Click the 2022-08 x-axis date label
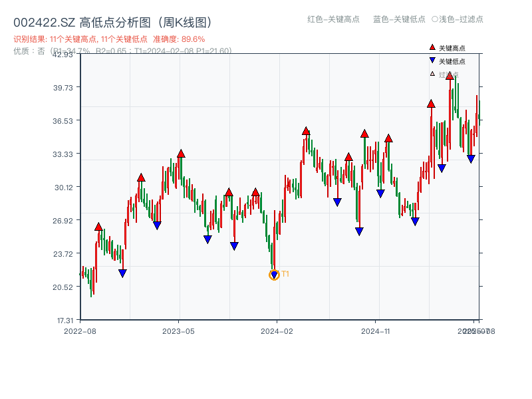Screen dimensions: 532x399 point(80,331)
